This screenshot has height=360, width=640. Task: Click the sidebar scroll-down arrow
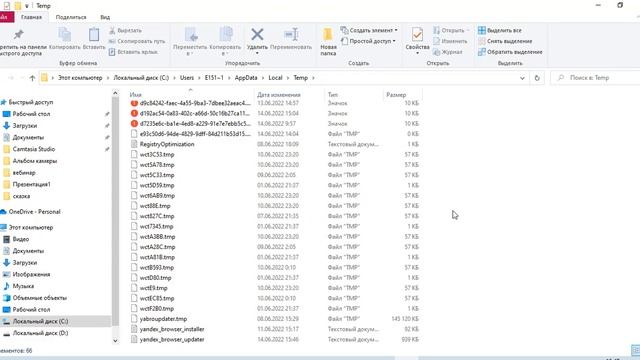point(115,340)
